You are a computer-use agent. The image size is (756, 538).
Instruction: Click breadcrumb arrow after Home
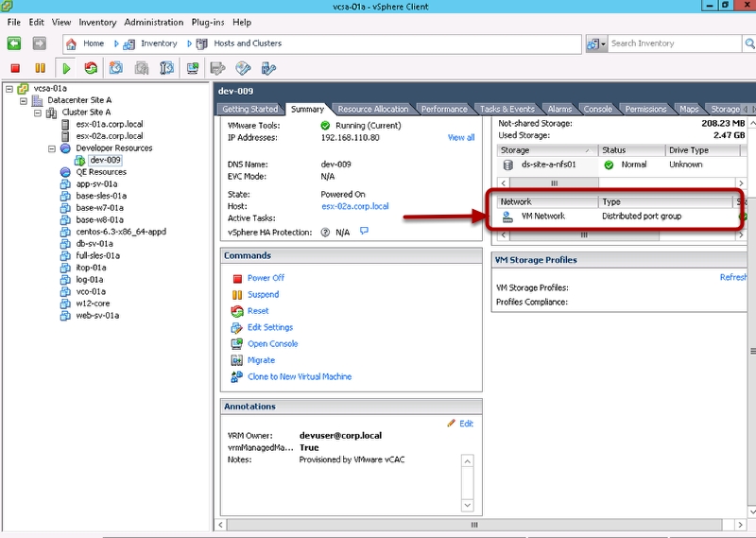click(x=116, y=43)
